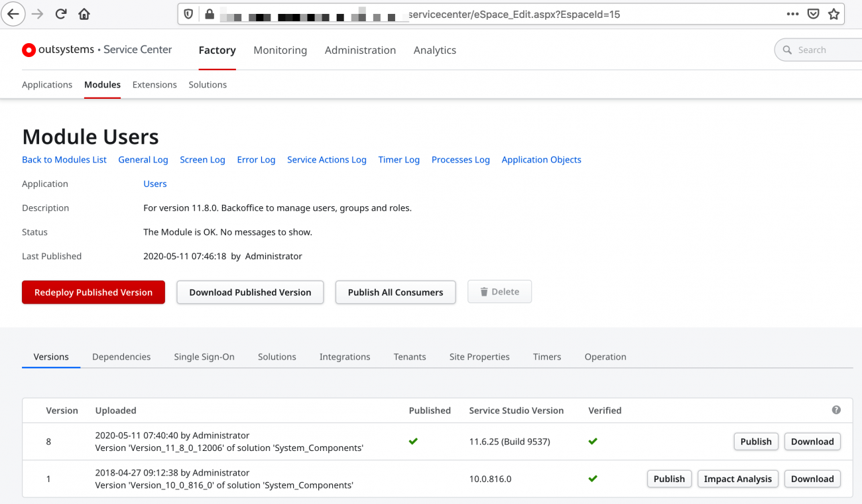Open the Analytics top menu
The image size is (862, 504).
[434, 50]
